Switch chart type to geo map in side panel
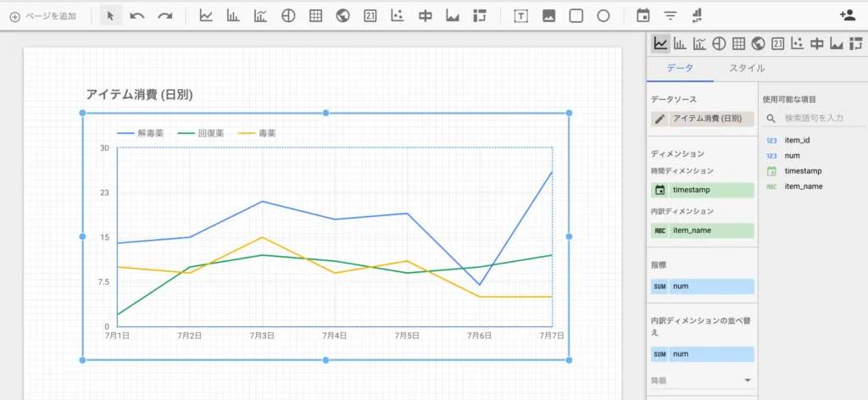Screen dimensions: 868x400 click(758, 44)
